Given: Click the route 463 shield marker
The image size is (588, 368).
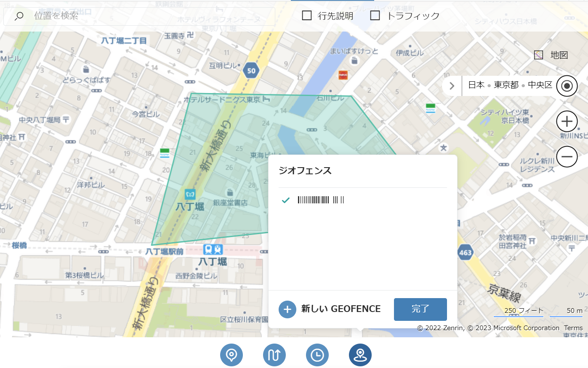Looking at the screenshot, I should [465, 253].
